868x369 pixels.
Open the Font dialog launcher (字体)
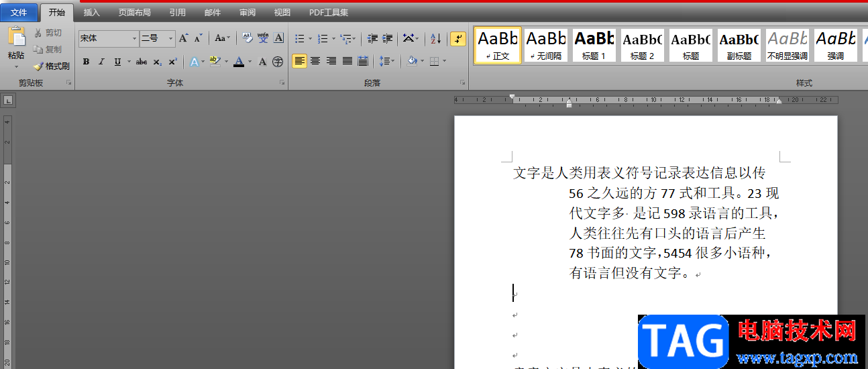282,83
